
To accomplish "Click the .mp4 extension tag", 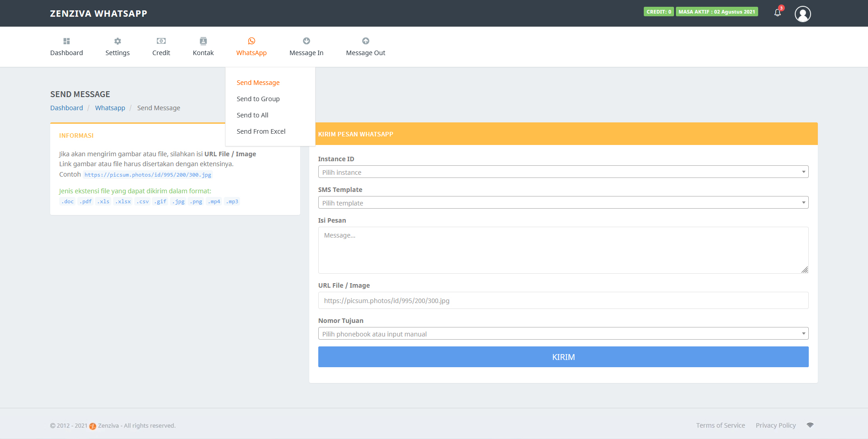I will pos(214,201).
